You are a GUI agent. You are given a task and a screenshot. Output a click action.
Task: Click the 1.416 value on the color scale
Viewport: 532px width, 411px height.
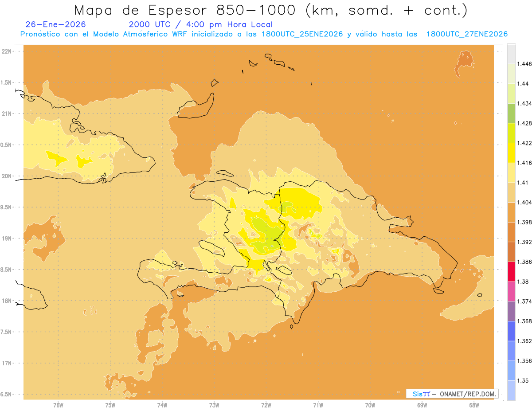coord(524,163)
